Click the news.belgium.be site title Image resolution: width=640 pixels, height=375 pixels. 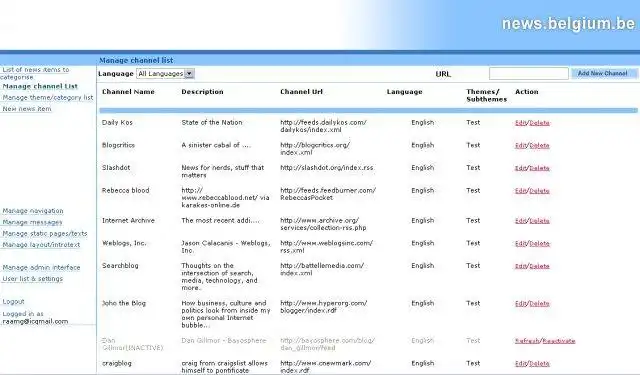(568, 24)
